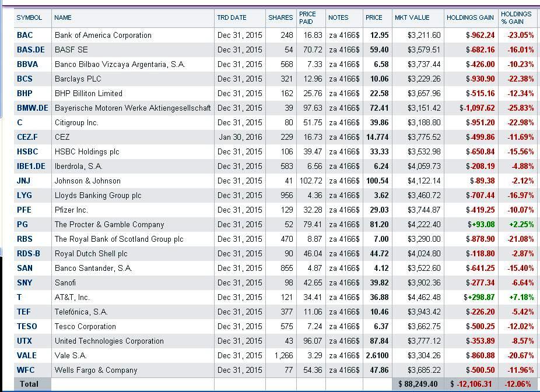Sort by SHARES column header
This screenshot has height=392, width=540.
coord(280,17)
